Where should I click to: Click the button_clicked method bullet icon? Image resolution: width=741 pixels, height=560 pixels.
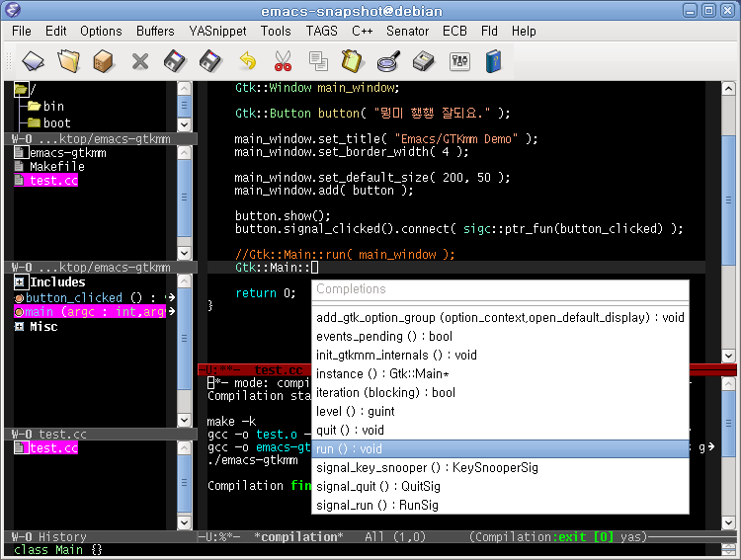[x=19, y=298]
